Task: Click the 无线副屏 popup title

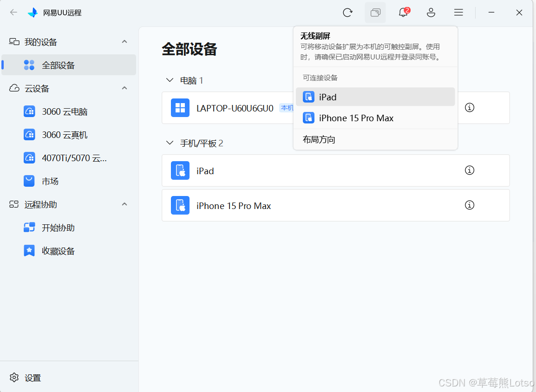Action: coord(315,36)
